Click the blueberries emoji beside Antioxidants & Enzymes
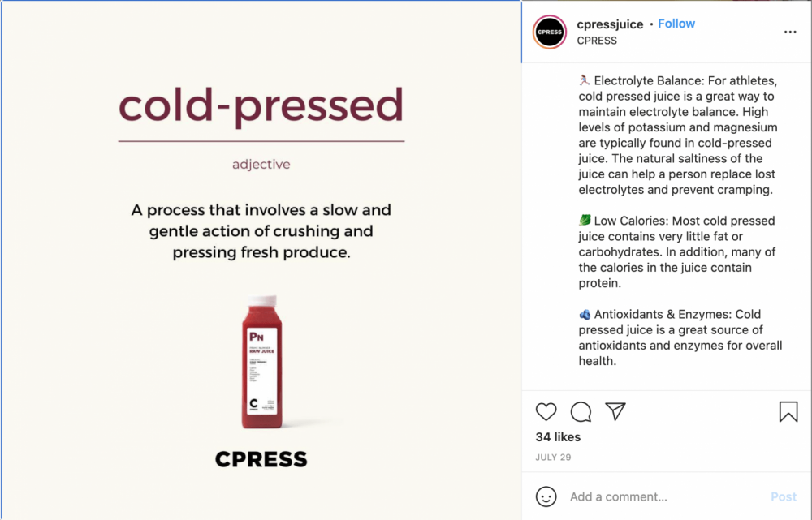The image size is (812, 520). pyautogui.click(x=585, y=314)
